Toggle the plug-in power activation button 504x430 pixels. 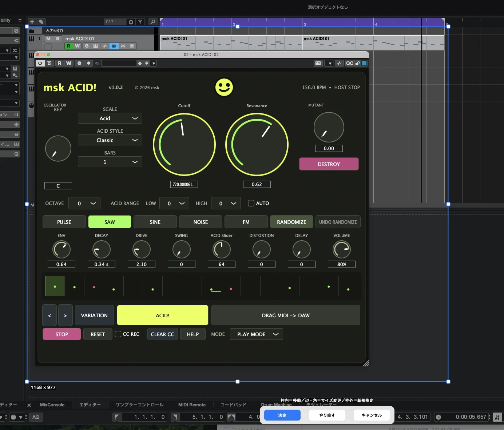pos(40,63)
